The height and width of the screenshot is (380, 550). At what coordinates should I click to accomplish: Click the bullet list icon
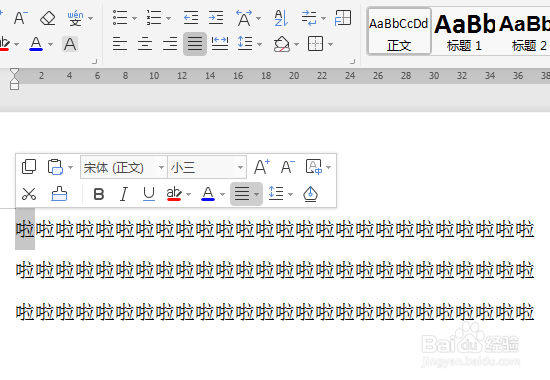120,18
